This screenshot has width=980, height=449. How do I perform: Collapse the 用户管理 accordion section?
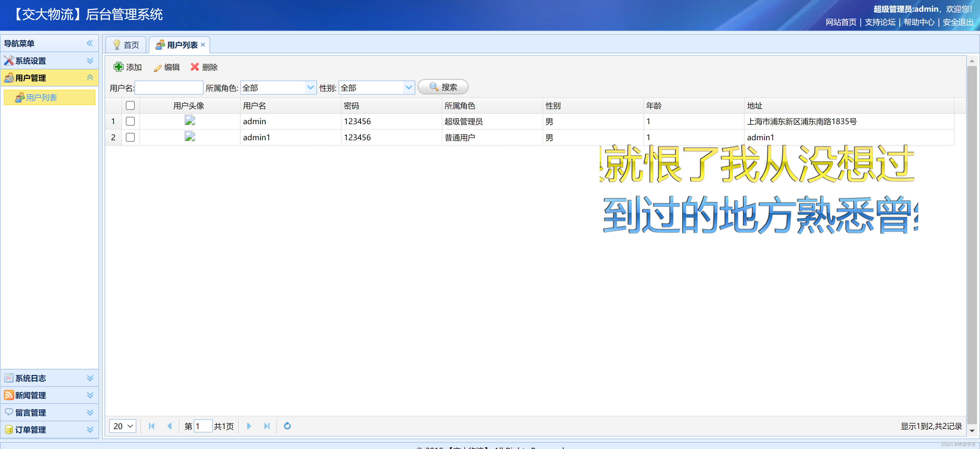(x=90, y=78)
